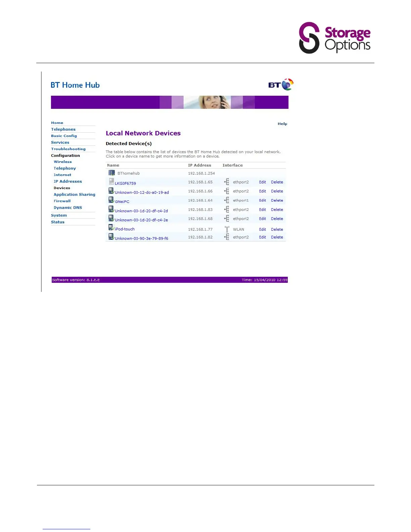Delete the GNetPC device
The width and height of the screenshot is (411, 532).
click(277, 201)
